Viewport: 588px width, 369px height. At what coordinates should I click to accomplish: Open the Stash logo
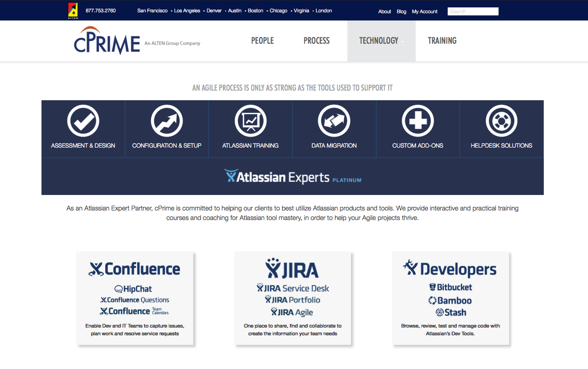tap(451, 313)
